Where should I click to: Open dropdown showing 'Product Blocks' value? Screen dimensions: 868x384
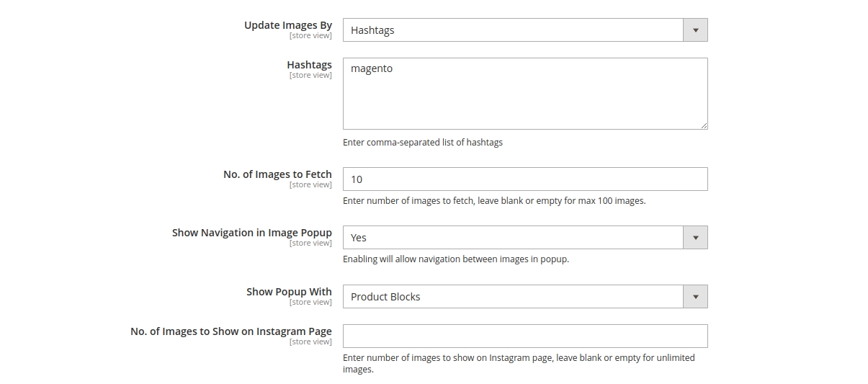point(513,297)
